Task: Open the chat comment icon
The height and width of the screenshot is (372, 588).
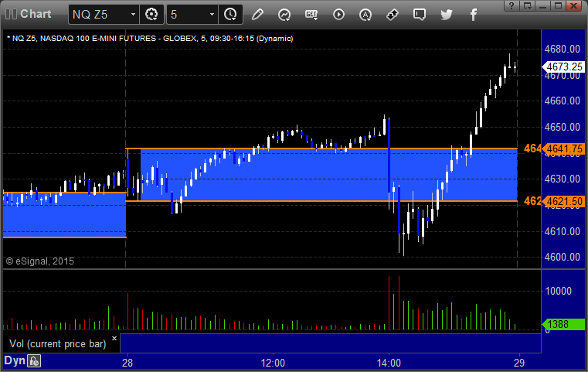Action: coord(420,15)
